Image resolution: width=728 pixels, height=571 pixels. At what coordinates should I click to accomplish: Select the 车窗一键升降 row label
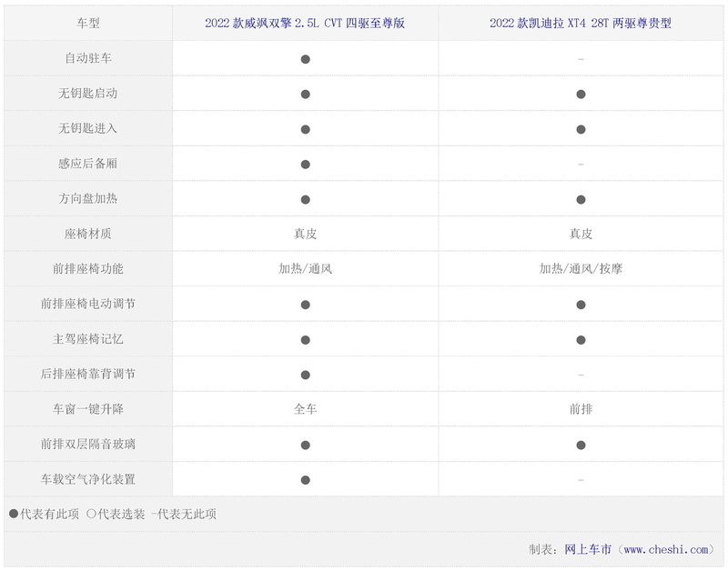tap(87, 409)
